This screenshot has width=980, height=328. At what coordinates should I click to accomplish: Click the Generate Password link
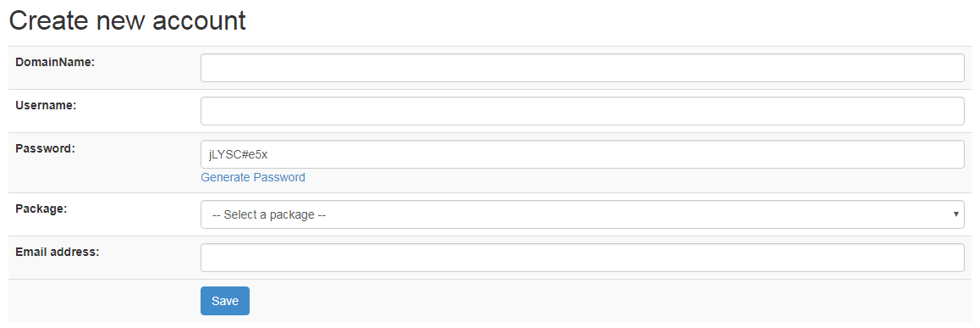(x=253, y=177)
